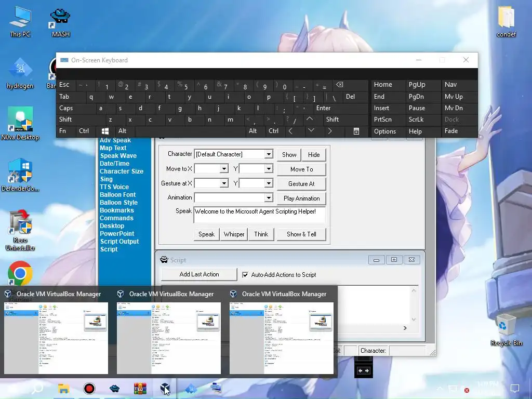The image size is (532, 399).
Task: Toggle the Nav key on keyboard
Action: [450, 85]
